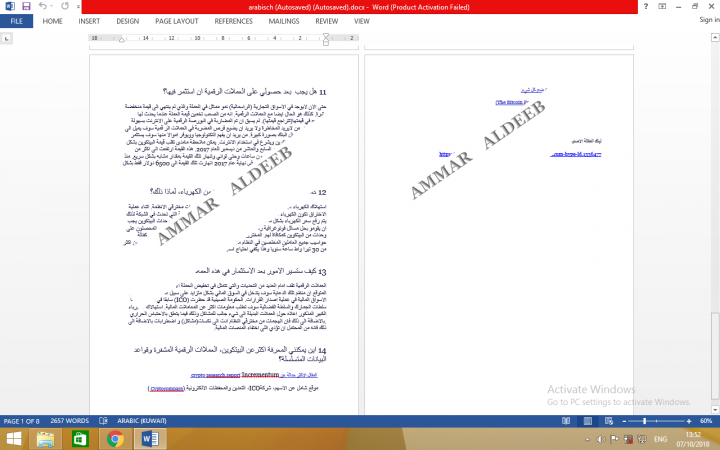The image size is (720, 450).
Task: Click zoom out minus button
Action: [624, 421]
